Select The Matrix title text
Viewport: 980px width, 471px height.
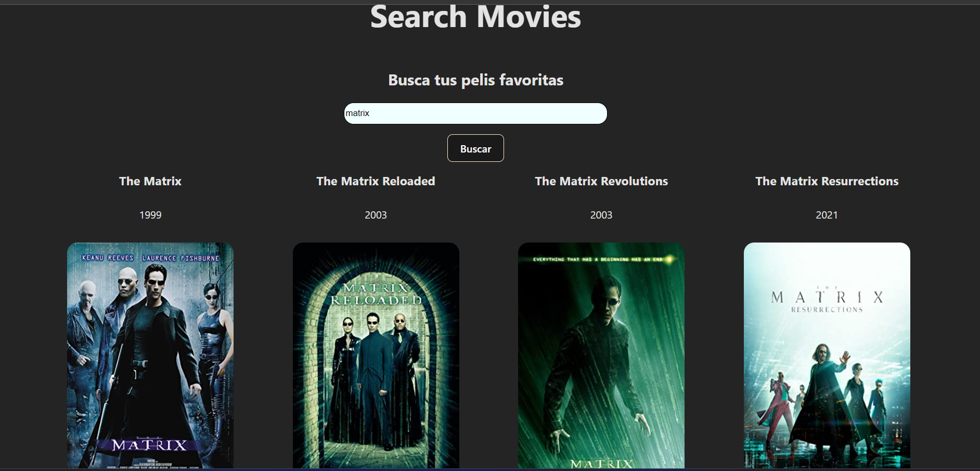coord(150,181)
